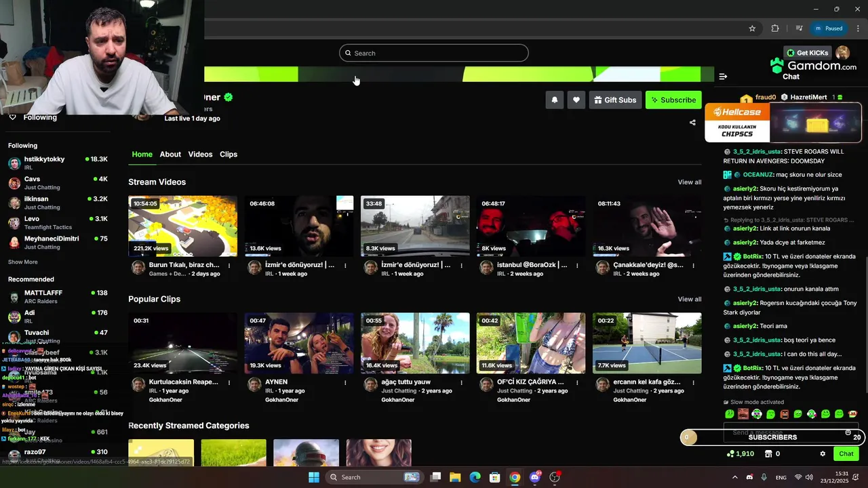Bookmark this page with the star icon

click(752, 28)
